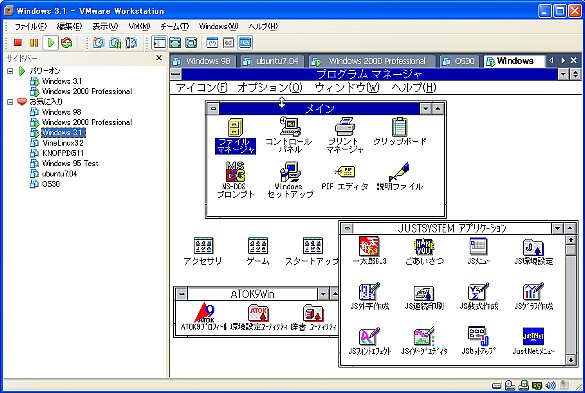Screen dimensions: 585x393
Task: Click JUSTSYSTEM window scrollbar down arrow
Action: [x=571, y=360]
